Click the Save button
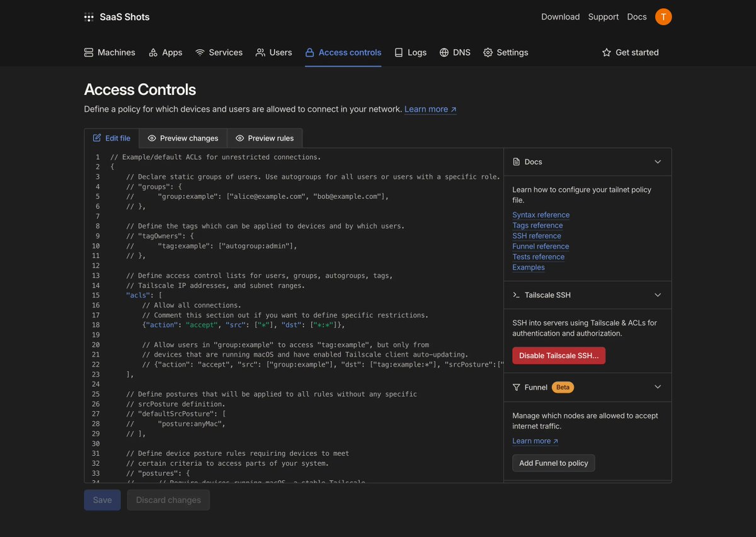 click(x=102, y=500)
